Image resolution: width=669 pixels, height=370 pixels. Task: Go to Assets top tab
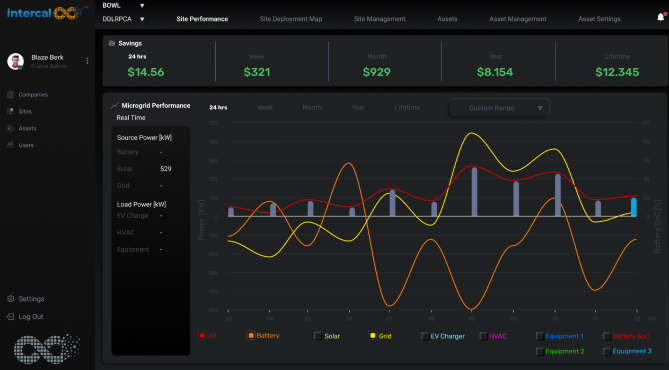447,19
